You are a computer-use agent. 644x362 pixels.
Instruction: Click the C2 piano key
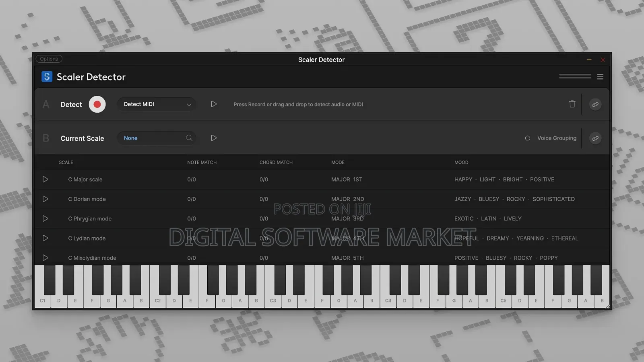[x=157, y=301]
